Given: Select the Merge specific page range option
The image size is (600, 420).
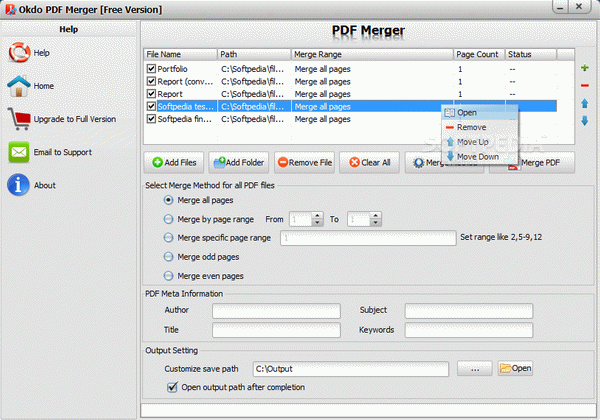Looking at the screenshot, I should click(168, 238).
